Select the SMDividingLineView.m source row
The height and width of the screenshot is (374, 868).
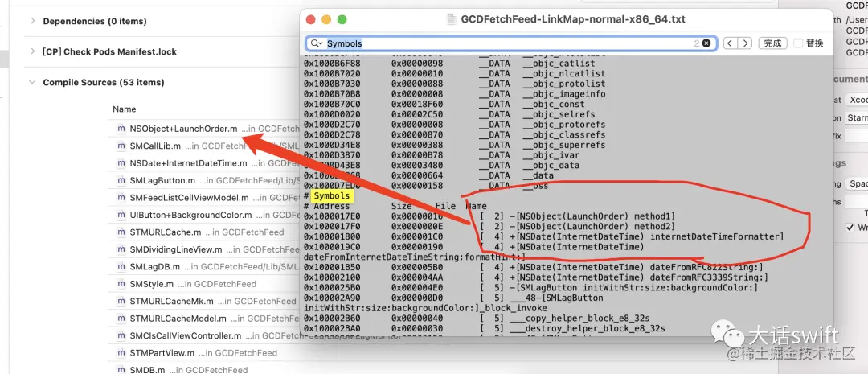pos(203,249)
